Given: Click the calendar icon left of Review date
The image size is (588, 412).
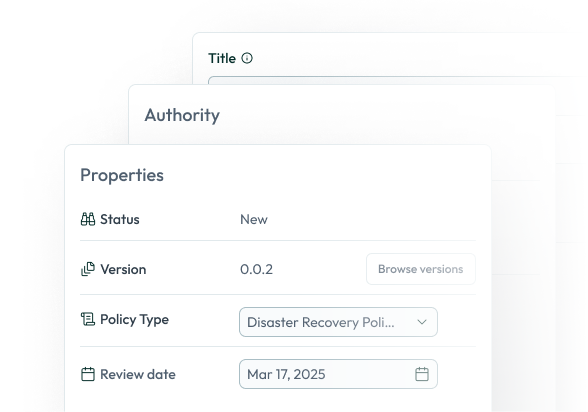Looking at the screenshot, I should pos(88,374).
